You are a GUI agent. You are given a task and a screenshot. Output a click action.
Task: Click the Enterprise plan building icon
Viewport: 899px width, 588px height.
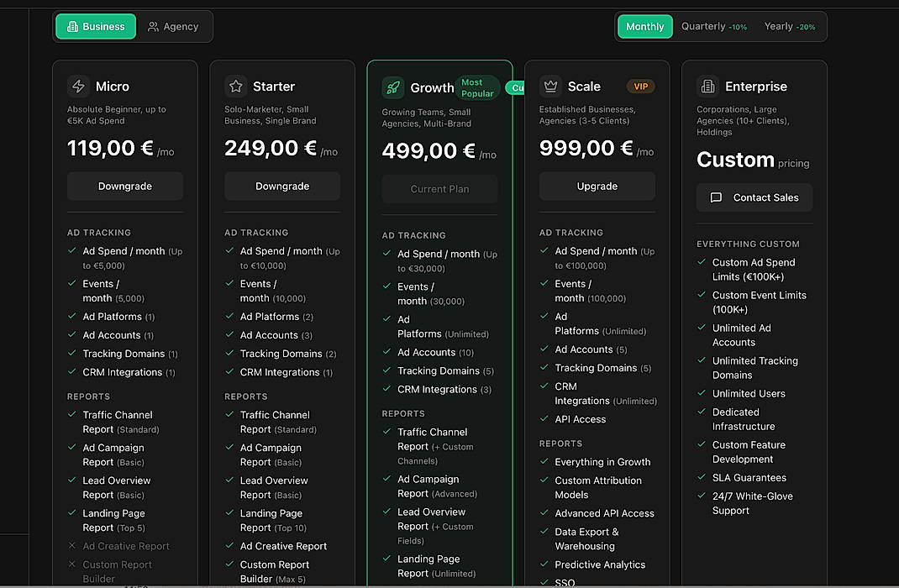click(708, 87)
